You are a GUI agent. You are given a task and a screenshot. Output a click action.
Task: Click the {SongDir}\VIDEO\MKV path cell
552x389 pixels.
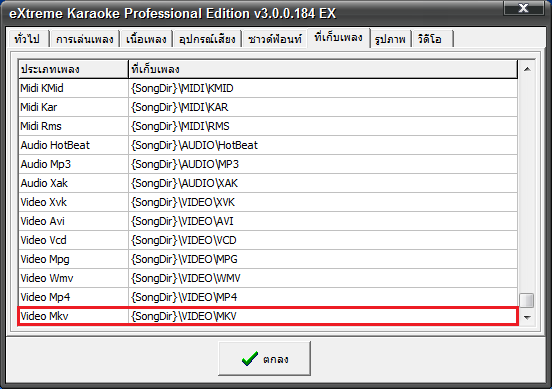[x=323, y=316]
